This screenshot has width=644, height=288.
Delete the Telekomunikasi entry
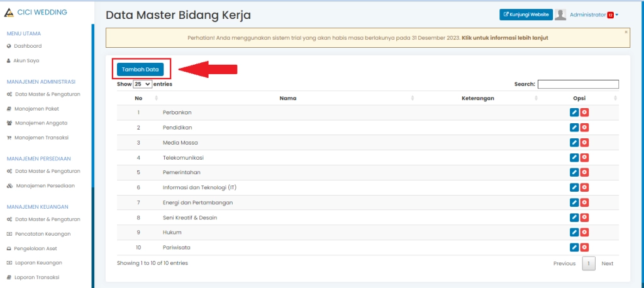584,157
